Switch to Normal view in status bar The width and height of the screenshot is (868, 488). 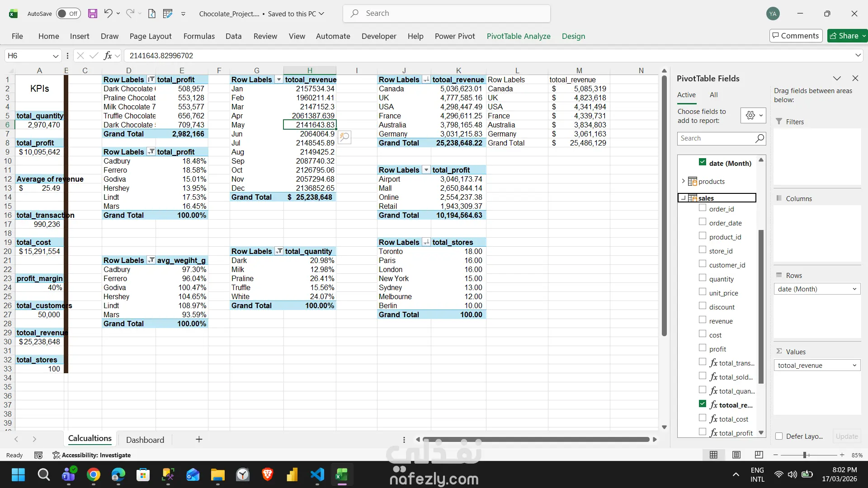point(714,455)
